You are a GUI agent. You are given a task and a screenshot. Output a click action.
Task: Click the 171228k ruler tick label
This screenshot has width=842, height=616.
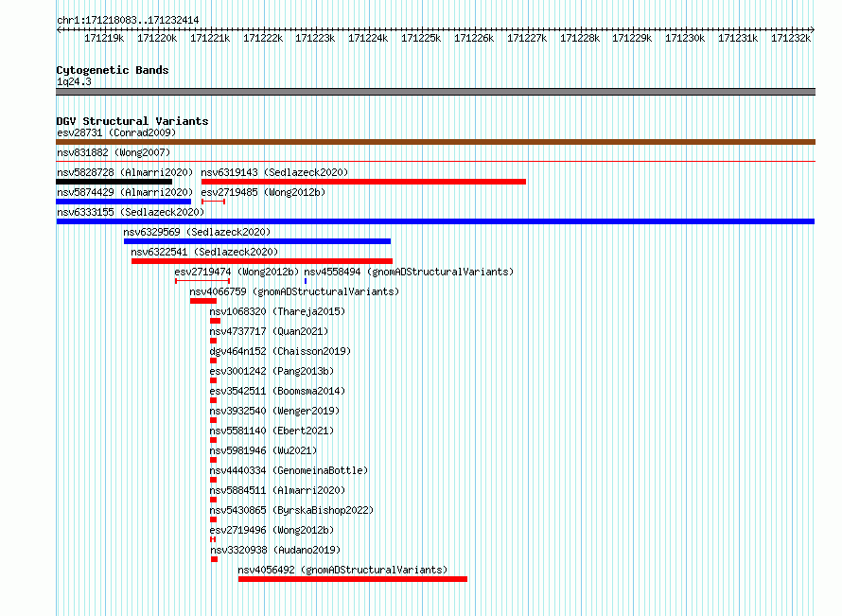[580, 38]
